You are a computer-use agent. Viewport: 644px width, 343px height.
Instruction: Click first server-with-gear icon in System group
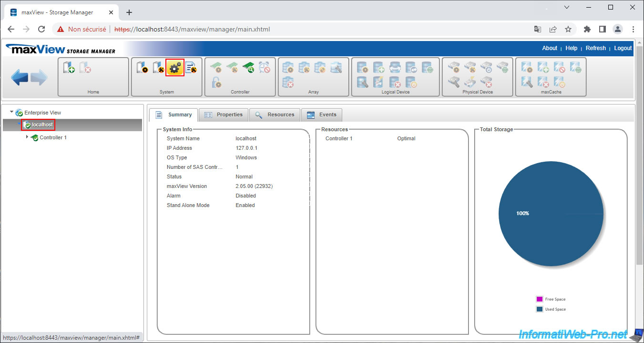142,68
